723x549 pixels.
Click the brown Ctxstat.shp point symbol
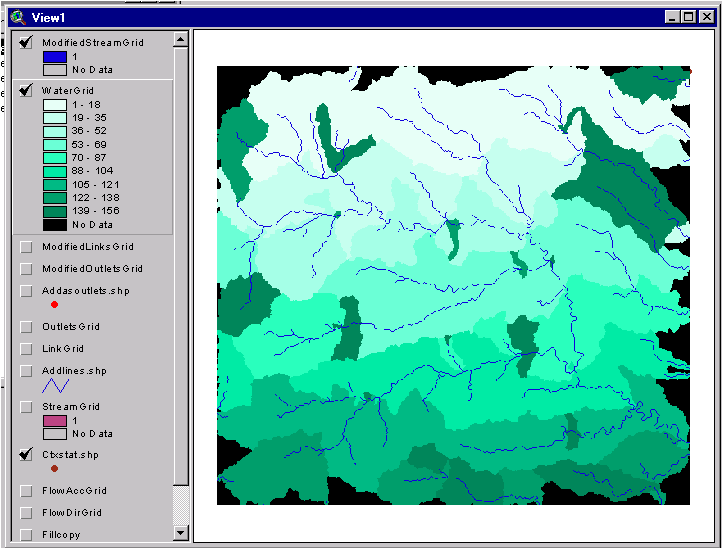54,468
